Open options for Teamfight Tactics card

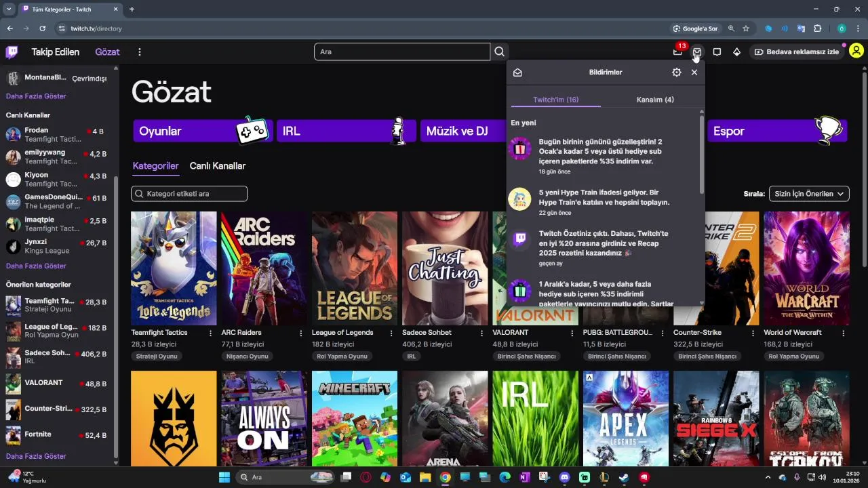pyautogui.click(x=211, y=333)
